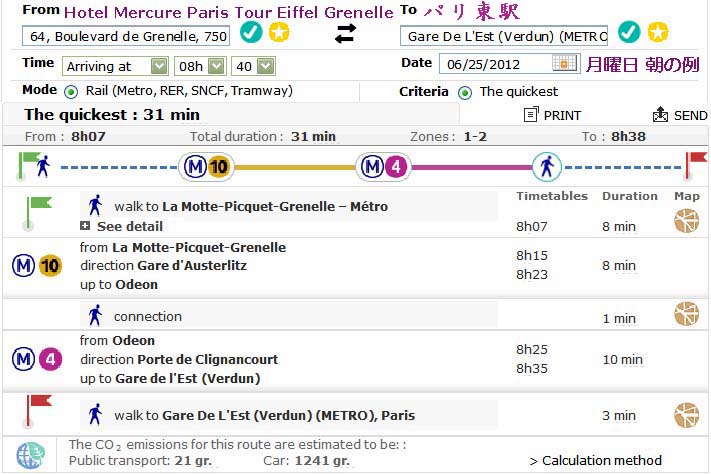
Task: Click the To address input field
Action: 504,36
